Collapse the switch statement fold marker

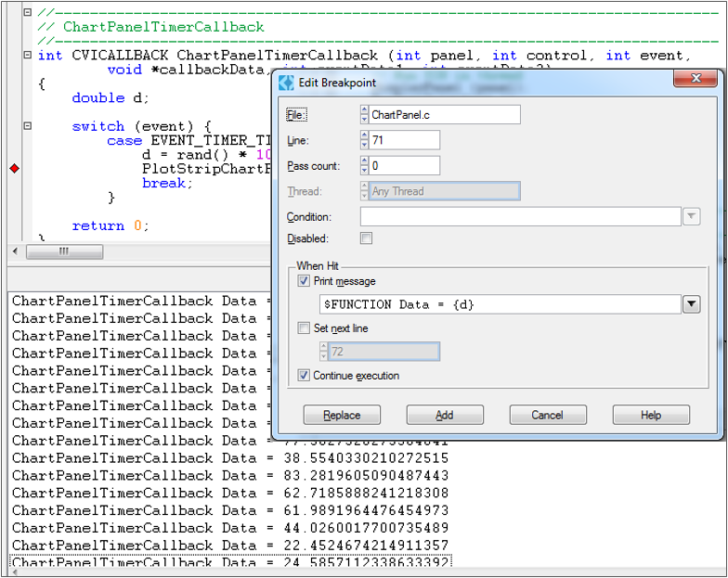tap(27, 126)
